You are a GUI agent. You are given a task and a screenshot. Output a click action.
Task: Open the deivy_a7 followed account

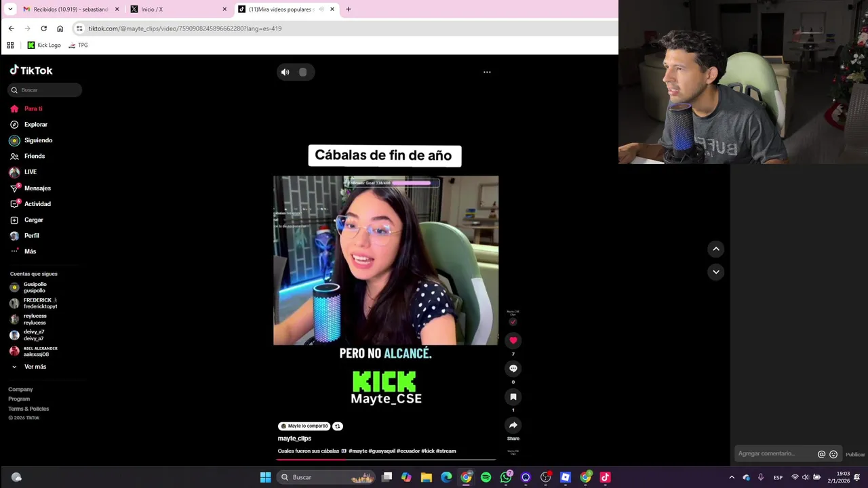tap(27, 335)
